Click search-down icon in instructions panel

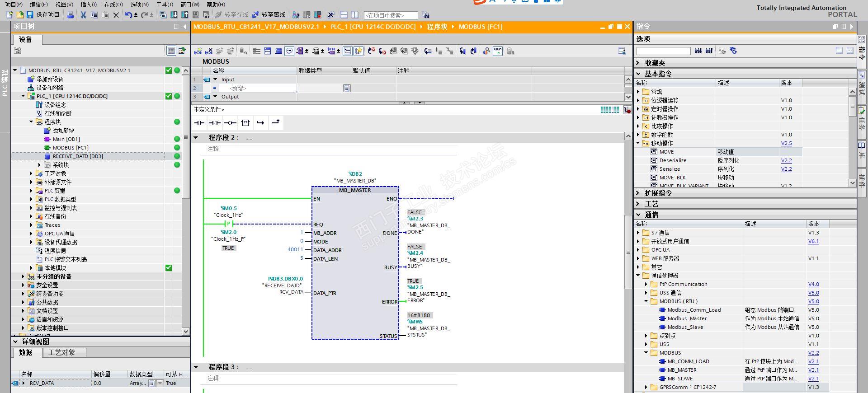point(698,51)
